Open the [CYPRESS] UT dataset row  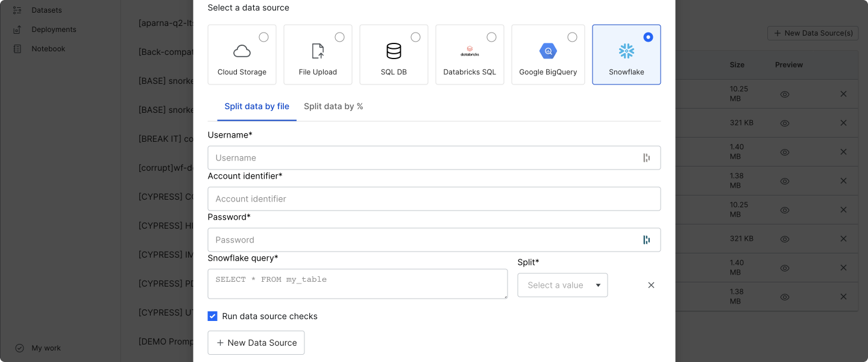tap(166, 313)
